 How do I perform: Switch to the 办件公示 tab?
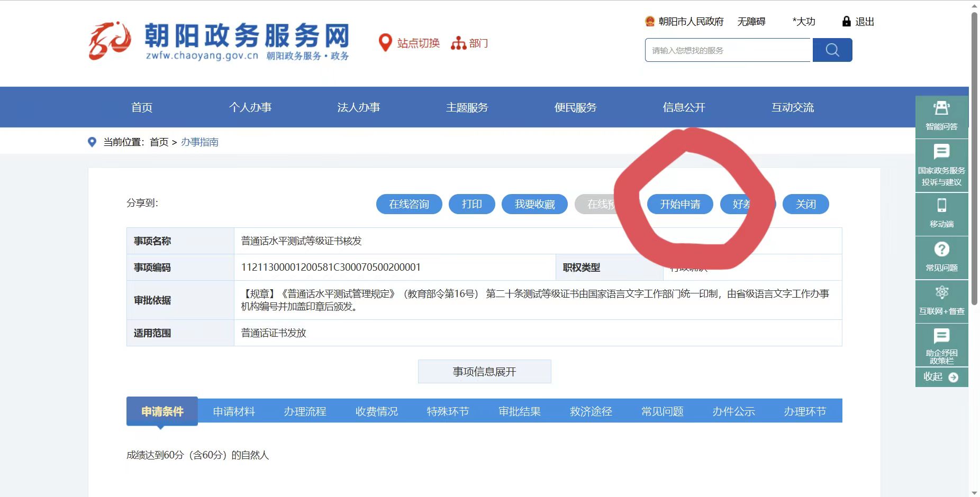coord(733,411)
